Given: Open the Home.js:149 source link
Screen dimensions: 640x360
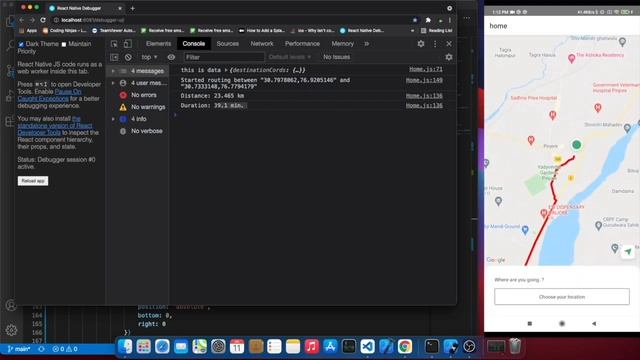Looking at the screenshot, I should point(424,80).
